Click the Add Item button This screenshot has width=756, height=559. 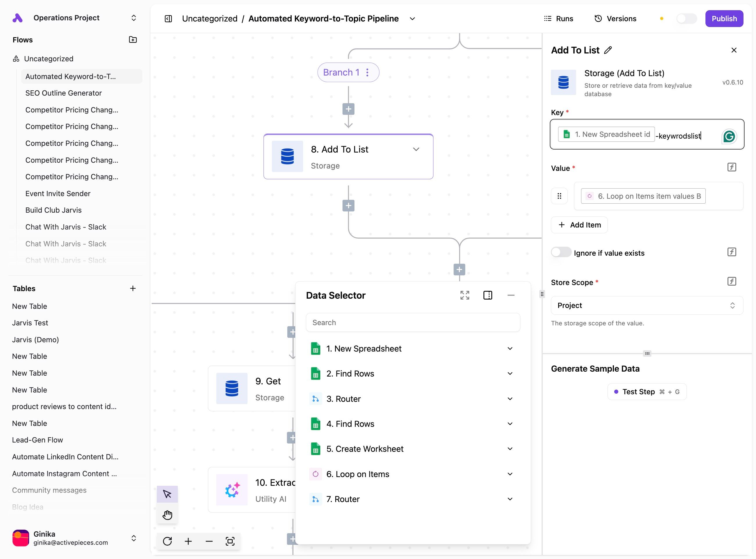579,225
